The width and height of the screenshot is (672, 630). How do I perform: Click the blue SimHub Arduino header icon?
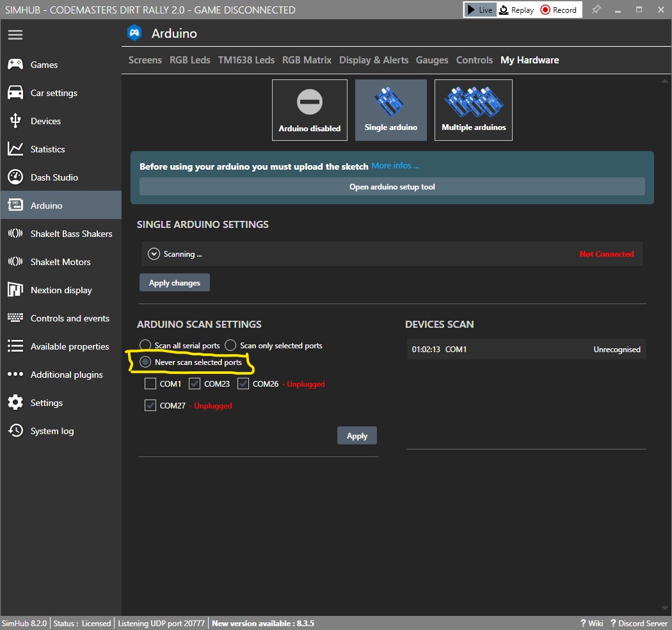coord(134,33)
